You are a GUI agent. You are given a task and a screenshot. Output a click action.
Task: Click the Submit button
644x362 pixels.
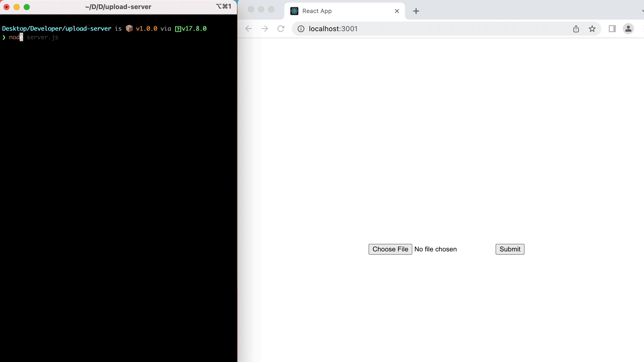click(510, 249)
